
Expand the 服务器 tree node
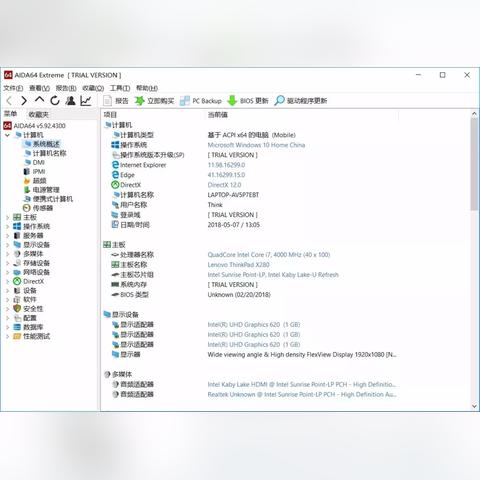point(7,236)
